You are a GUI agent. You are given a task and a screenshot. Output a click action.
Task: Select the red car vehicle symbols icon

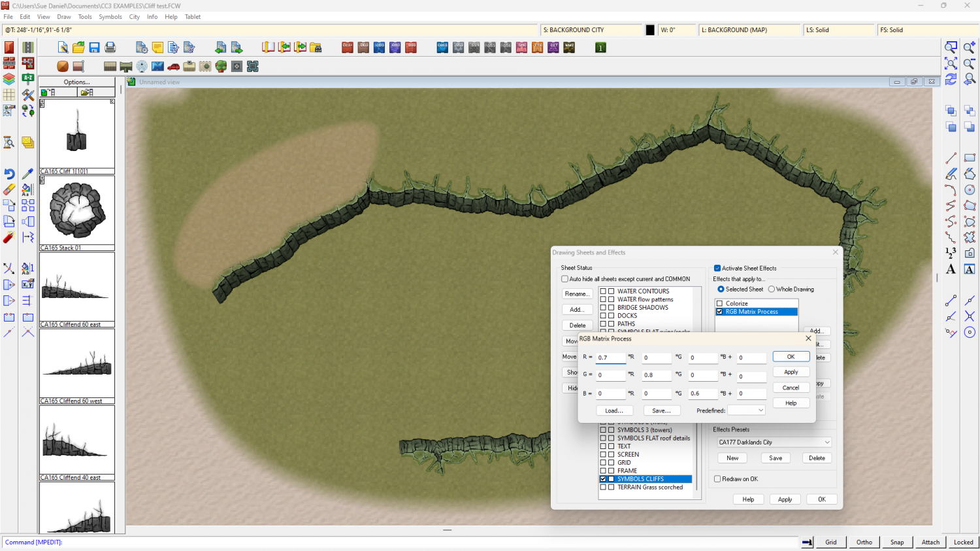coord(173,67)
